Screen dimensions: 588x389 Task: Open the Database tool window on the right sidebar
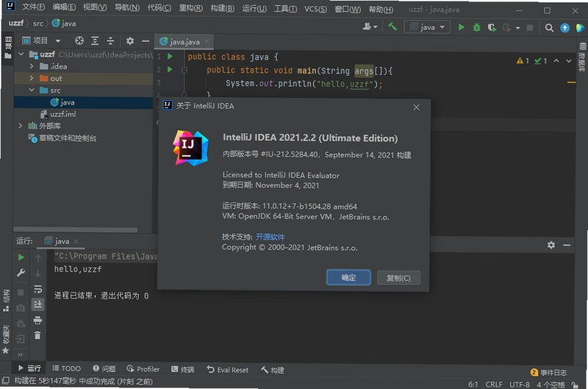coord(582,57)
